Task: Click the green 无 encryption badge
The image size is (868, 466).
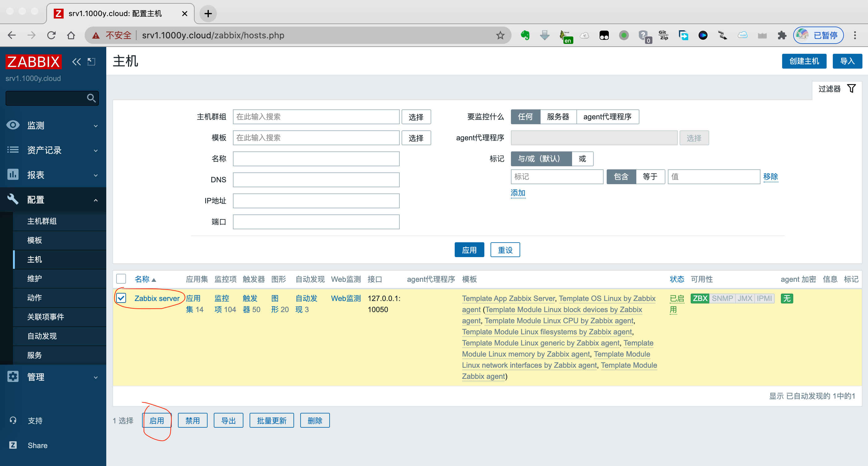Action: (787, 299)
